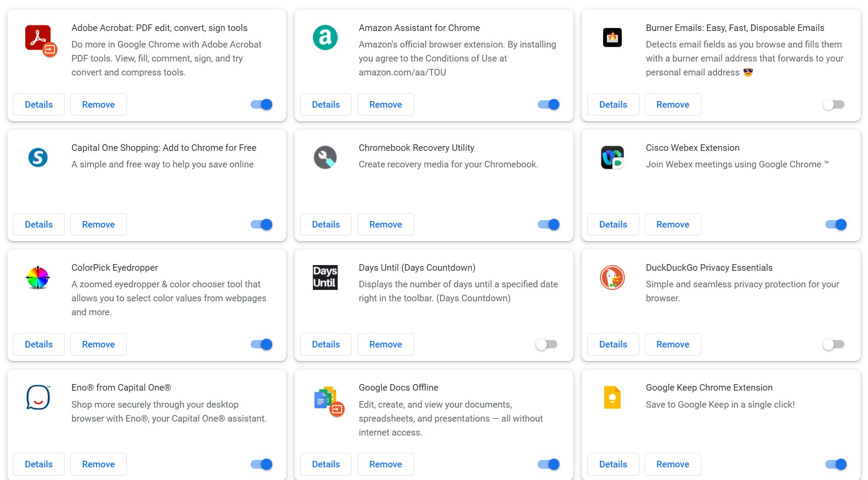Click the DuckDuckGo duck icon
This screenshot has width=868, height=480.
coord(612,277)
